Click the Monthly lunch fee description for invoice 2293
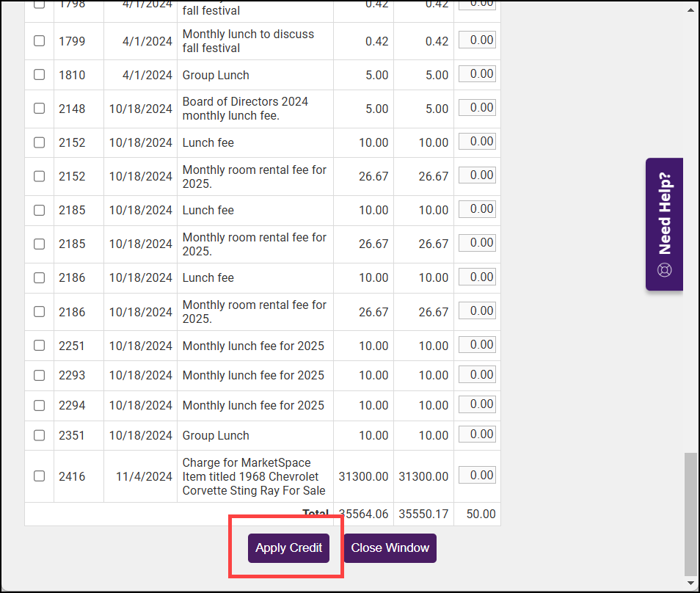This screenshot has width=700, height=593. coord(253,376)
